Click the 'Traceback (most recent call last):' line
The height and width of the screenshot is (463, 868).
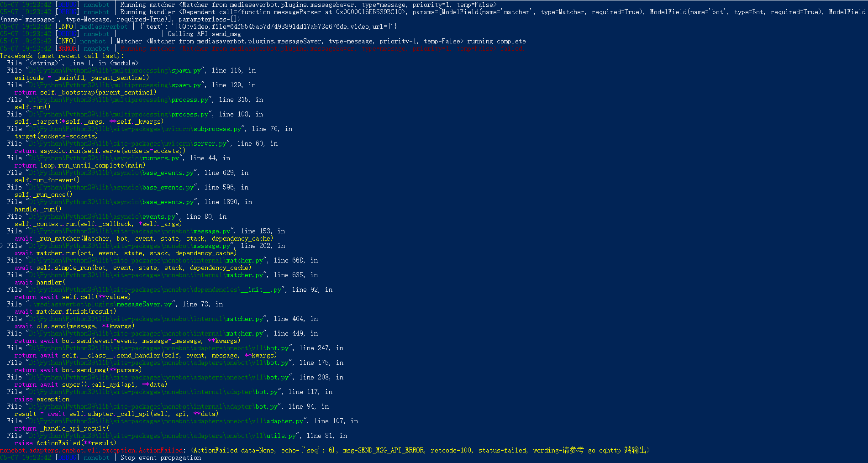(62, 56)
